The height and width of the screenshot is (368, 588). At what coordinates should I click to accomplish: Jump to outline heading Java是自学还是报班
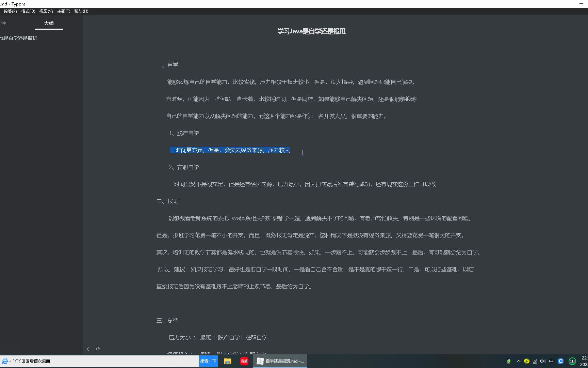tap(19, 38)
